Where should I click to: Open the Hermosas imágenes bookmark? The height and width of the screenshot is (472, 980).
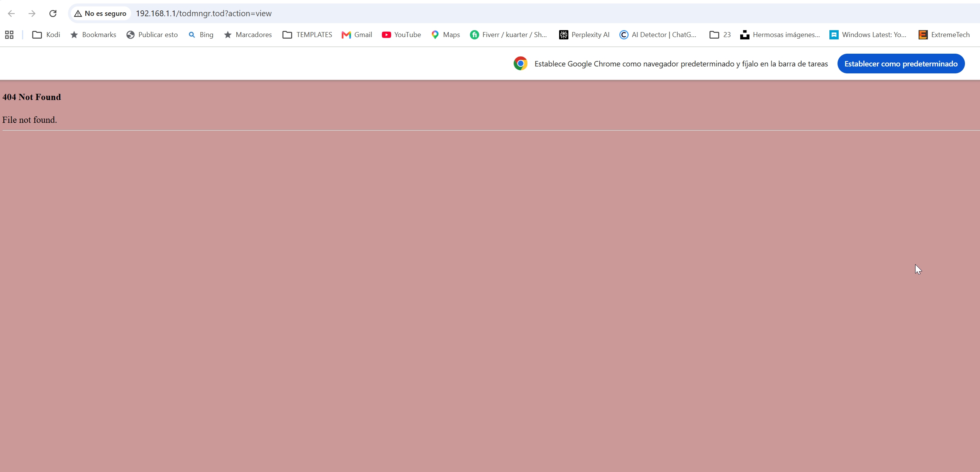click(780, 35)
